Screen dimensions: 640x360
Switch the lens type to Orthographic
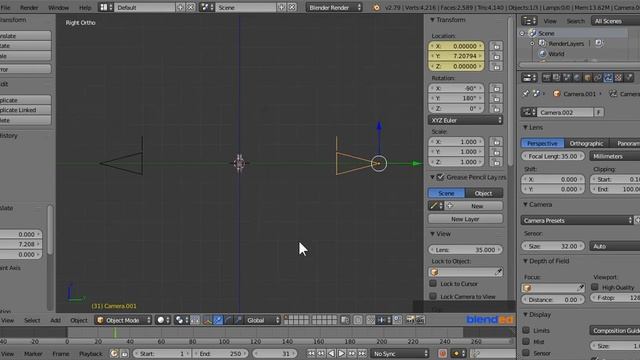[586, 143]
